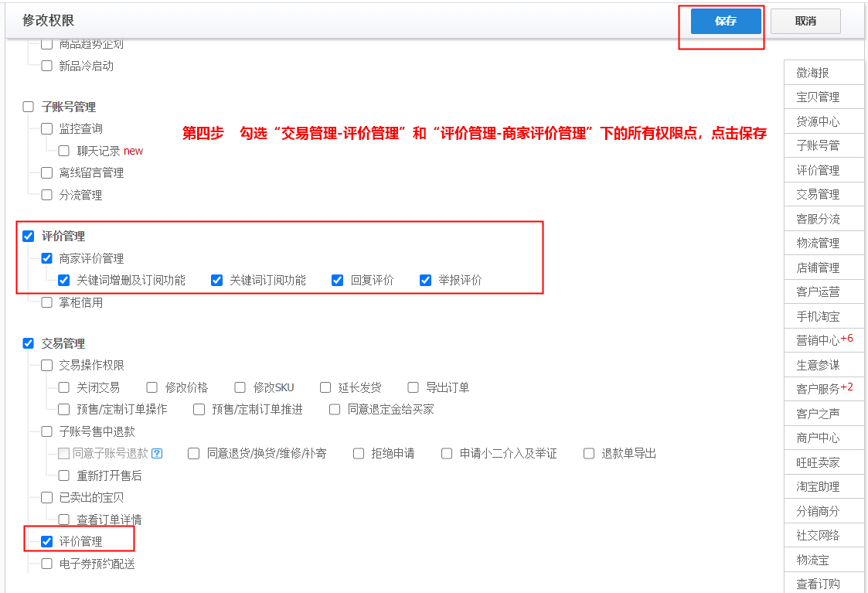Tick the 延长发货 checkbox
The width and height of the screenshot is (868, 593).
coord(325,387)
